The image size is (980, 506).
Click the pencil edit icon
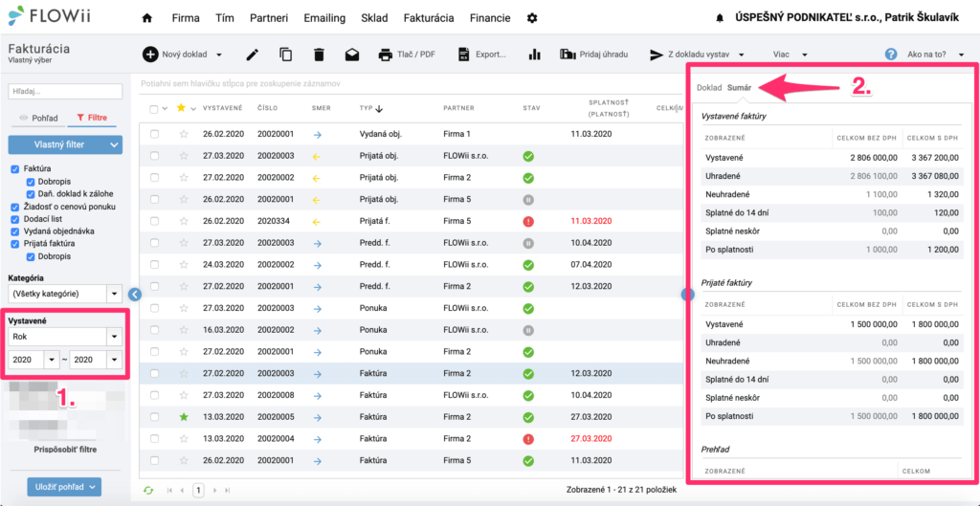[x=252, y=55]
